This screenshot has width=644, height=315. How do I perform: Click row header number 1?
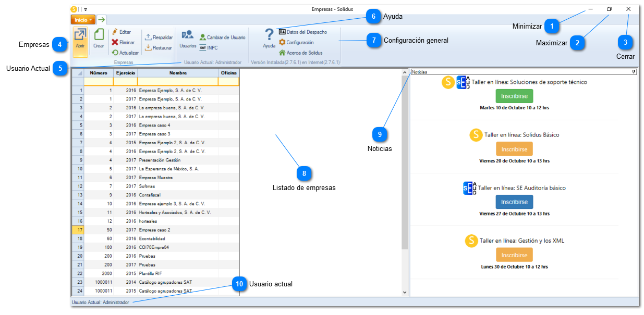78,91
